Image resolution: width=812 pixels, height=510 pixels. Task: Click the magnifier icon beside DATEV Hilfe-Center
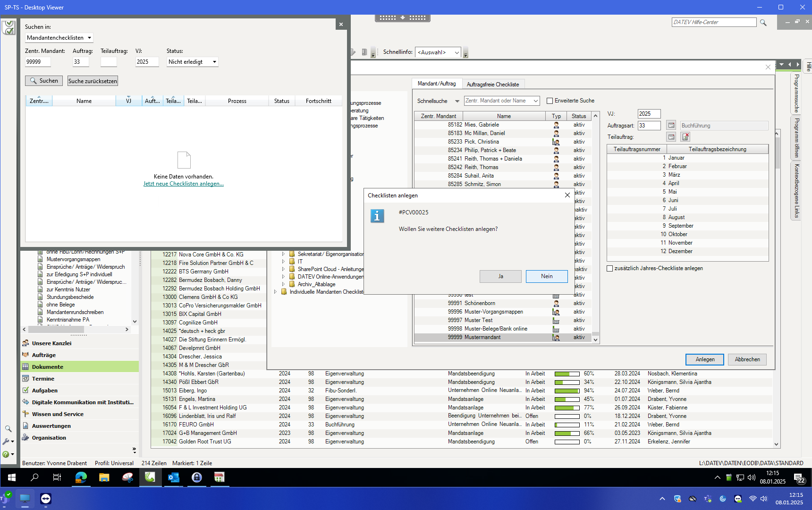tap(763, 23)
